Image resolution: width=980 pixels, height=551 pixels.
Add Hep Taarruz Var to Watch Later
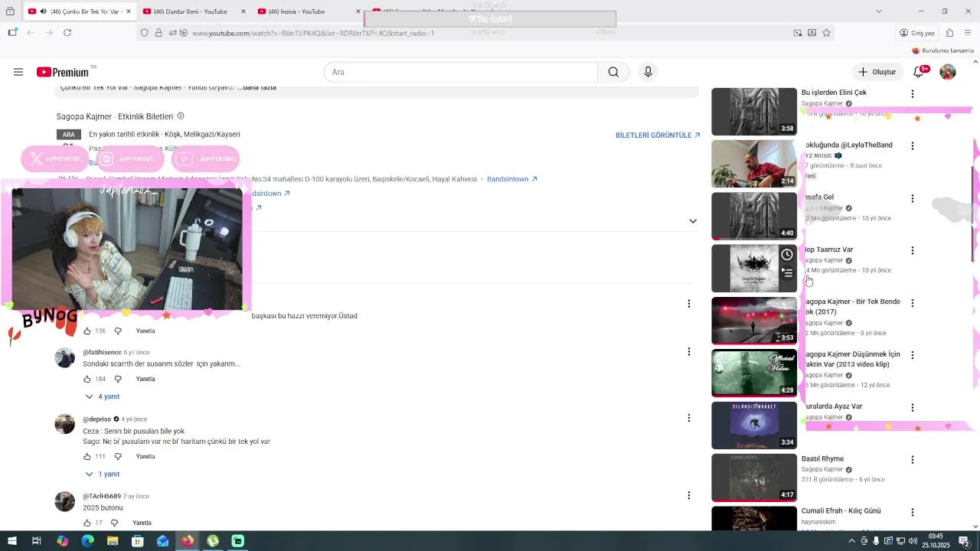(x=786, y=255)
